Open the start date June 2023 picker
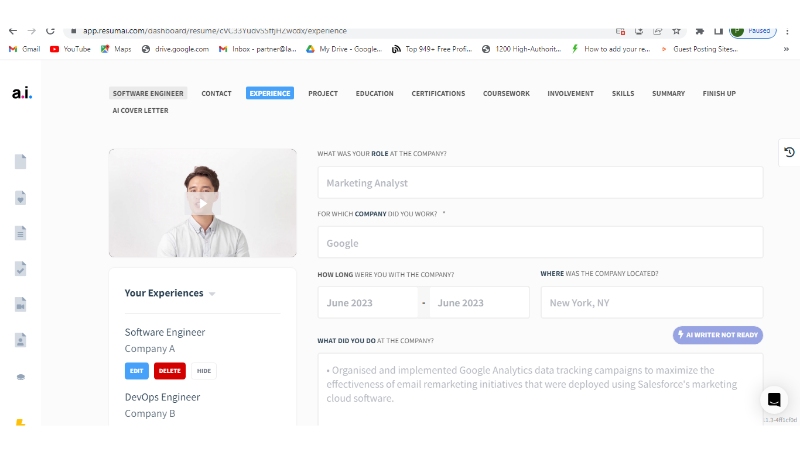The height and width of the screenshot is (449, 800). click(367, 303)
